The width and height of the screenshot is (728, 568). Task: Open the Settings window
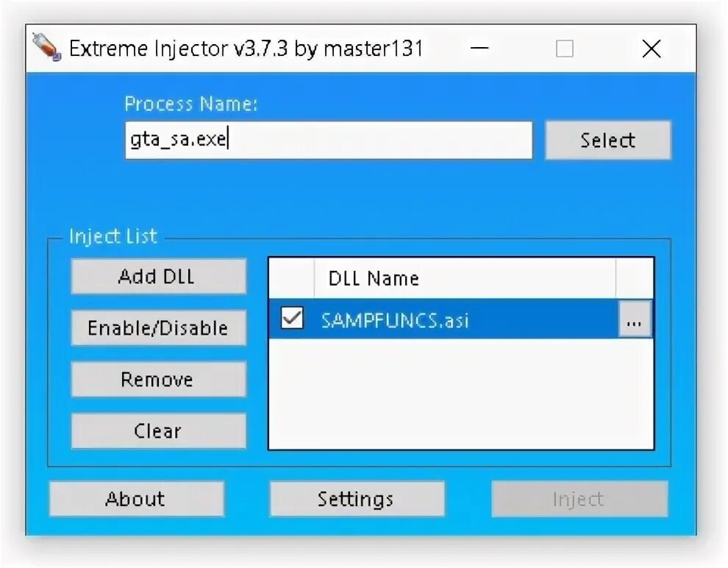click(x=357, y=500)
